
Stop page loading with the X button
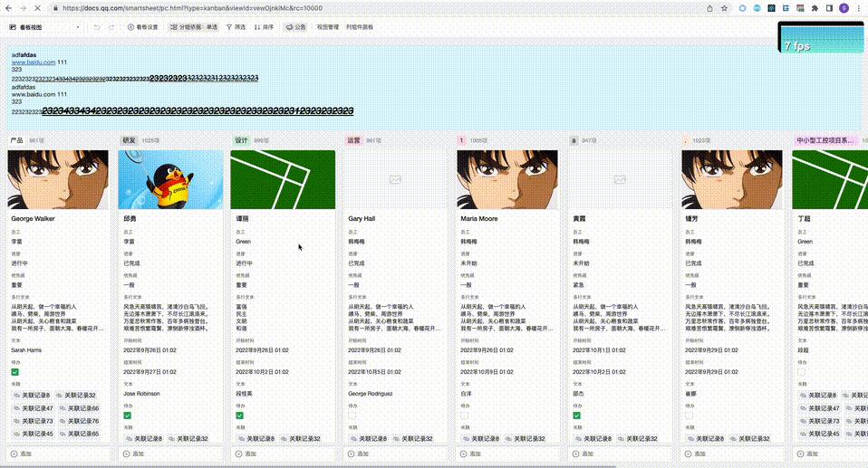point(37,8)
